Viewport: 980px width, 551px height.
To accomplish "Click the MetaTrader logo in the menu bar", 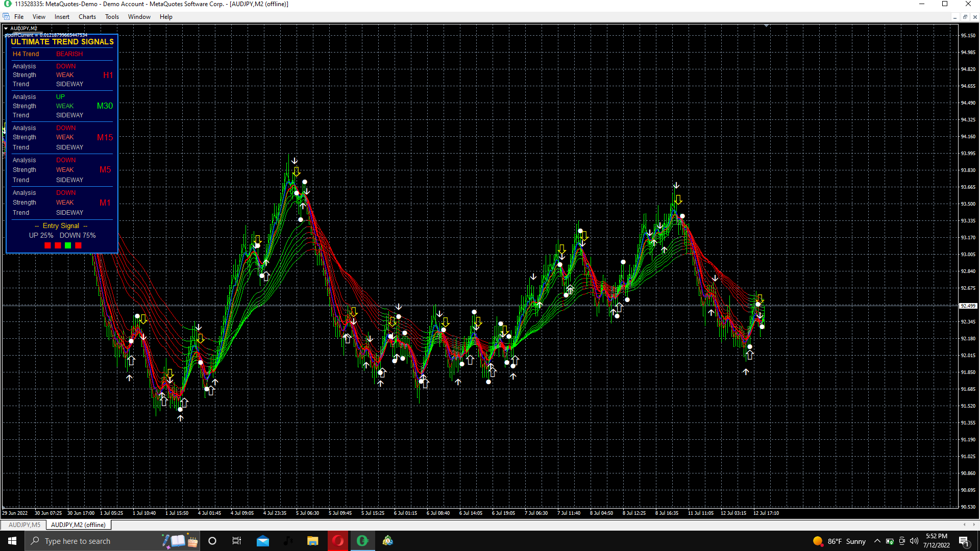I will [6, 17].
